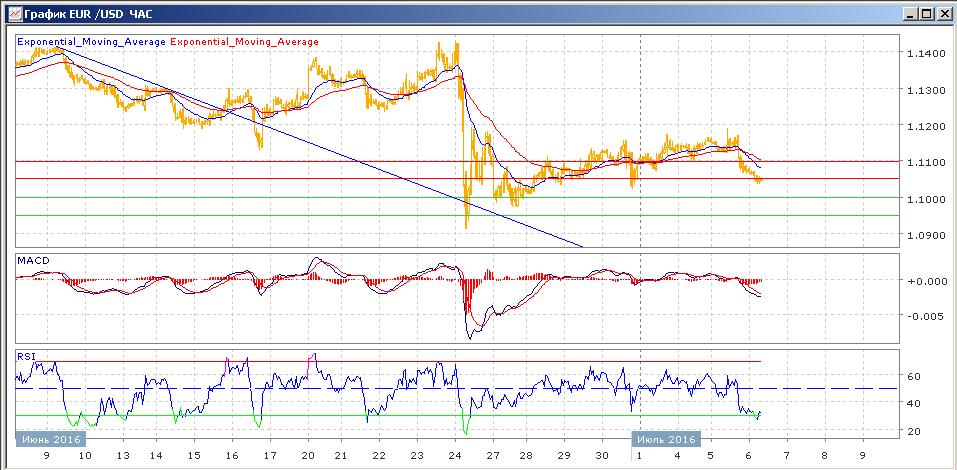
Task: Maximize the EUR/USD chart window
Action: pyautogui.click(x=925, y=13)
